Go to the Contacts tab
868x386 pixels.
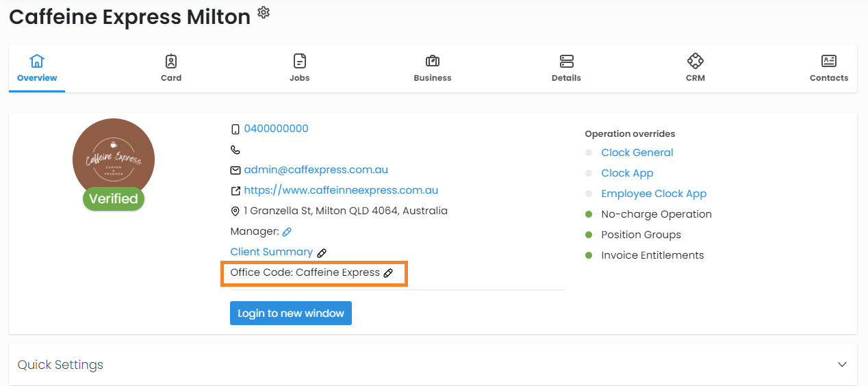click(828, 68)
